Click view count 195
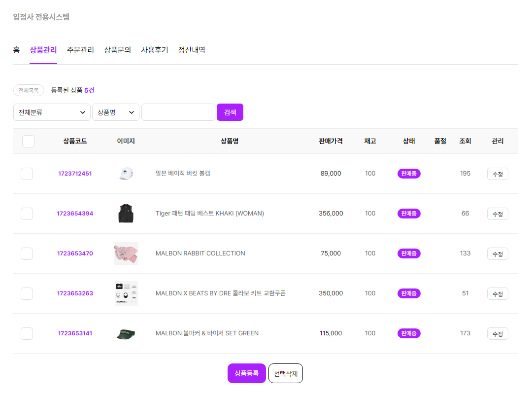Screen dimensions: 532x396 tap(465, 174)
